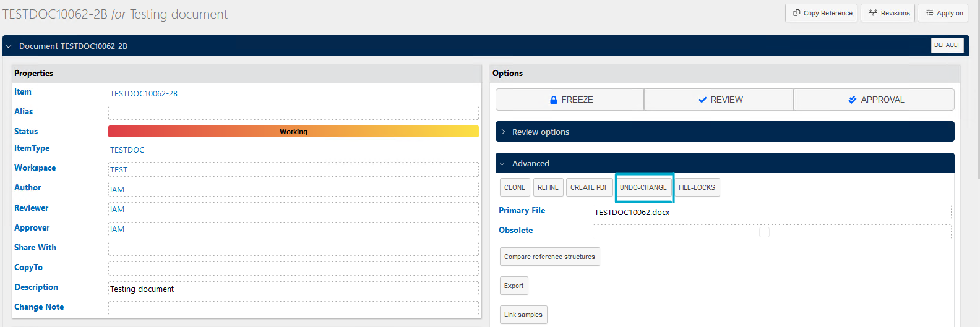The height and width of the screenshot is (327, 980).
Task: Click the Primary File label
Action: 522,211
